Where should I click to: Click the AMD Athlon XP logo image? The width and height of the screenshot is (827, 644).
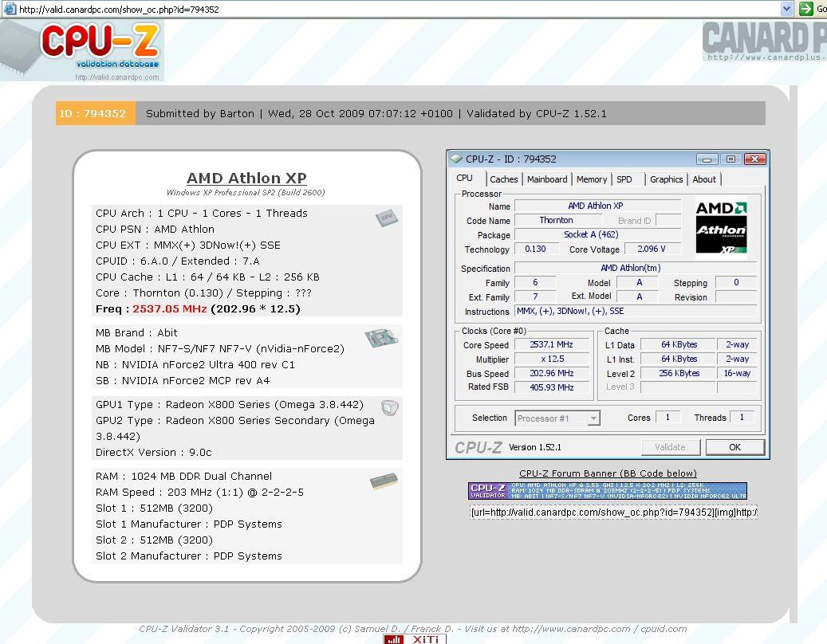721,227
